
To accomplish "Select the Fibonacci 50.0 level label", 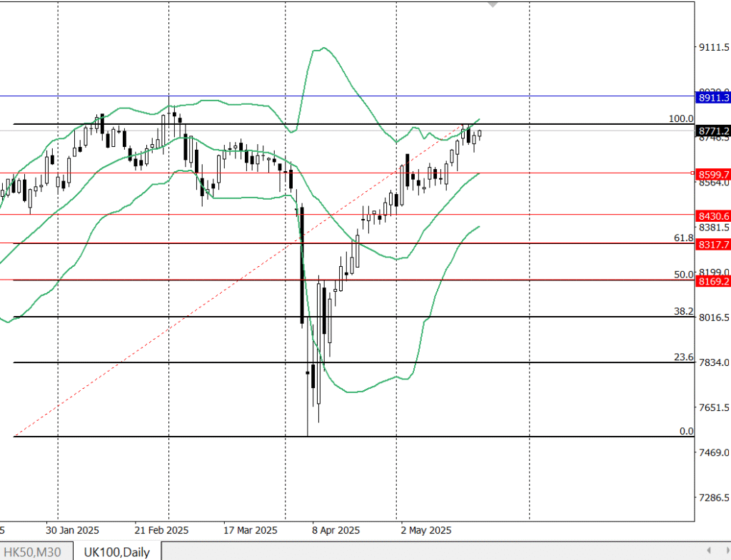I will (x=683, y=275).
